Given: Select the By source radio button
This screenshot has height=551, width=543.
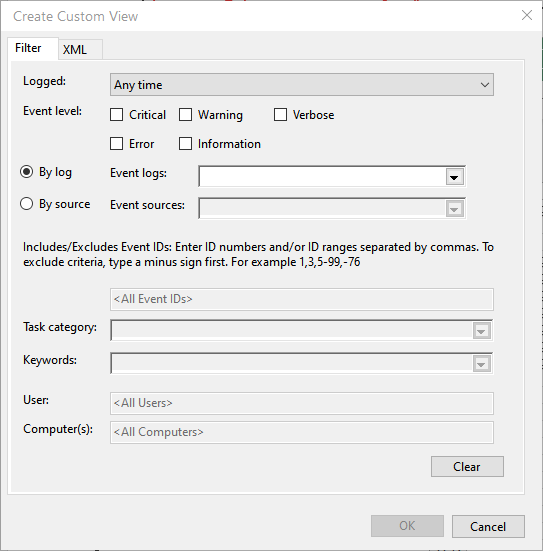Looking at the screenshot, I should [x=27, y=204].
